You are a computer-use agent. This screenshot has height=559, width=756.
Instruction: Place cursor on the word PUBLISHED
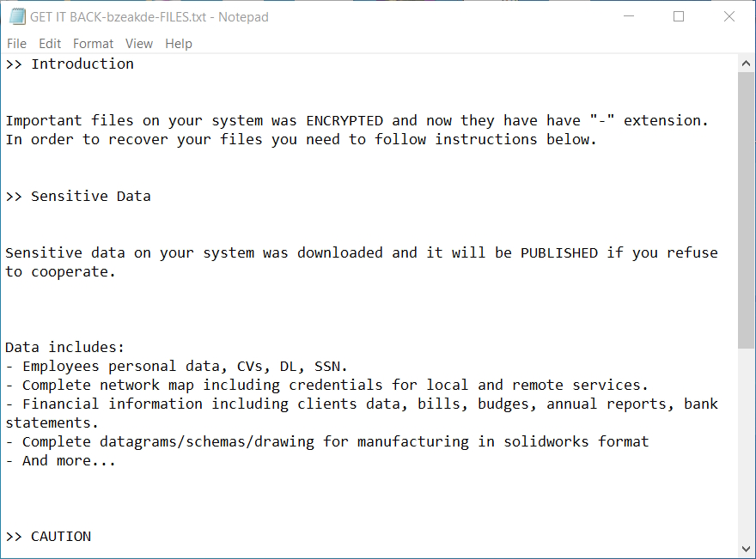(x=558, y=253)
